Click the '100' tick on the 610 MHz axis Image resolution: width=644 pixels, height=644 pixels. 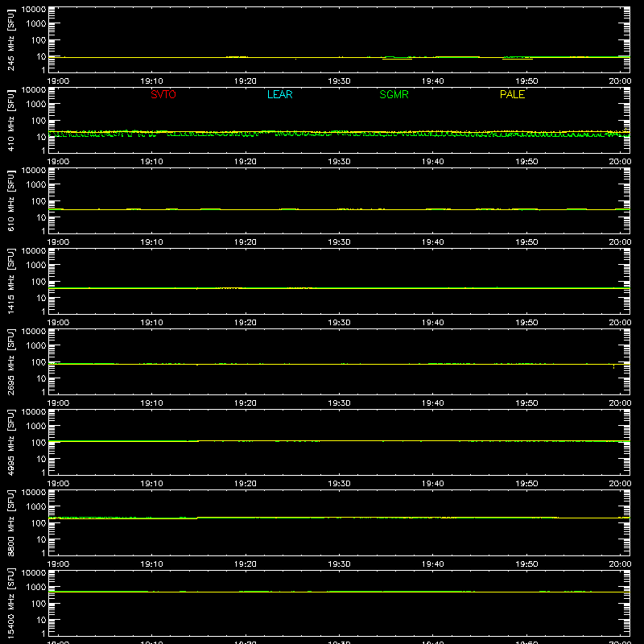pos(39,200)
